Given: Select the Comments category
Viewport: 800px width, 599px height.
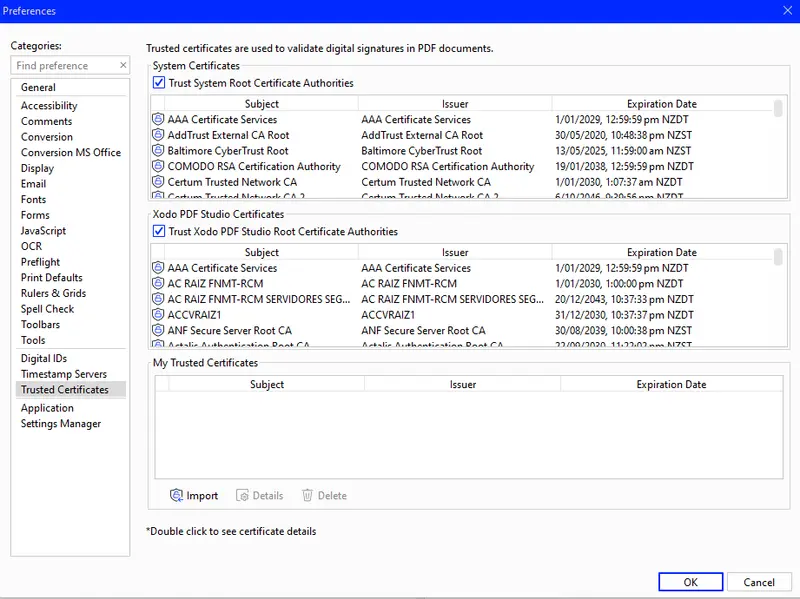Looking at the screenshot, I should [x=46, y=121].
